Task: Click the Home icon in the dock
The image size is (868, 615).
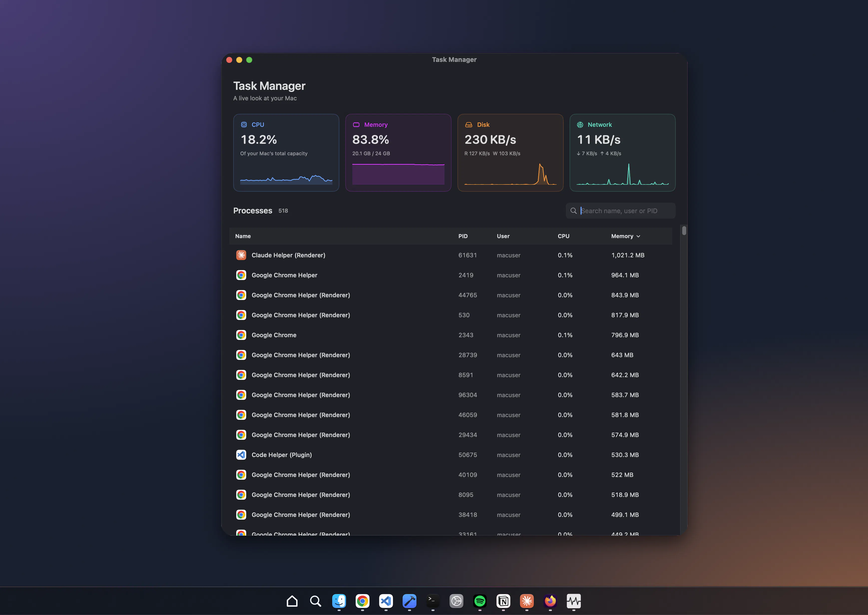Action: pyautogui.click(x=292, y=601)
